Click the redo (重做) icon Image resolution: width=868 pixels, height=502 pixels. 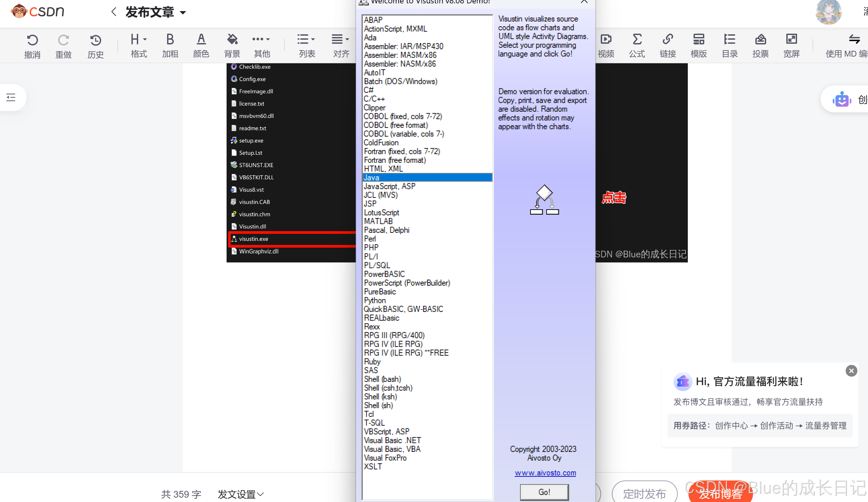point(64,40)
